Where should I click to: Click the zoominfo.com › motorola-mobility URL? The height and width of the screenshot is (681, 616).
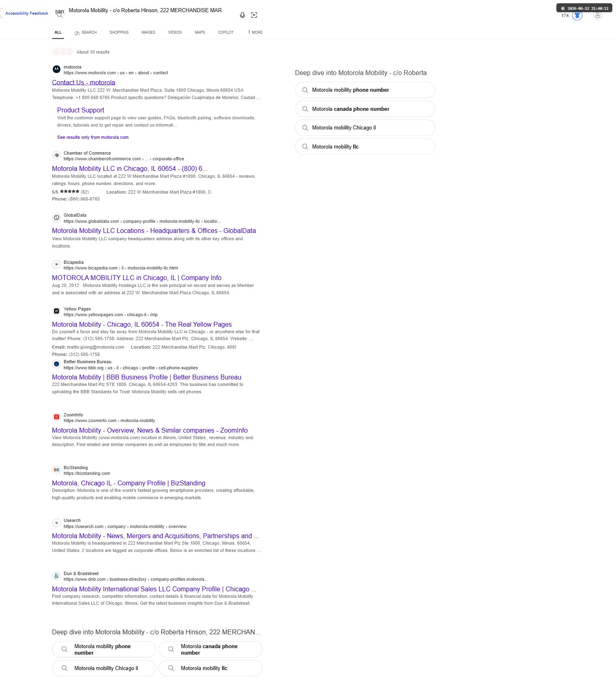pyautogui.click(x=109, y=421)
